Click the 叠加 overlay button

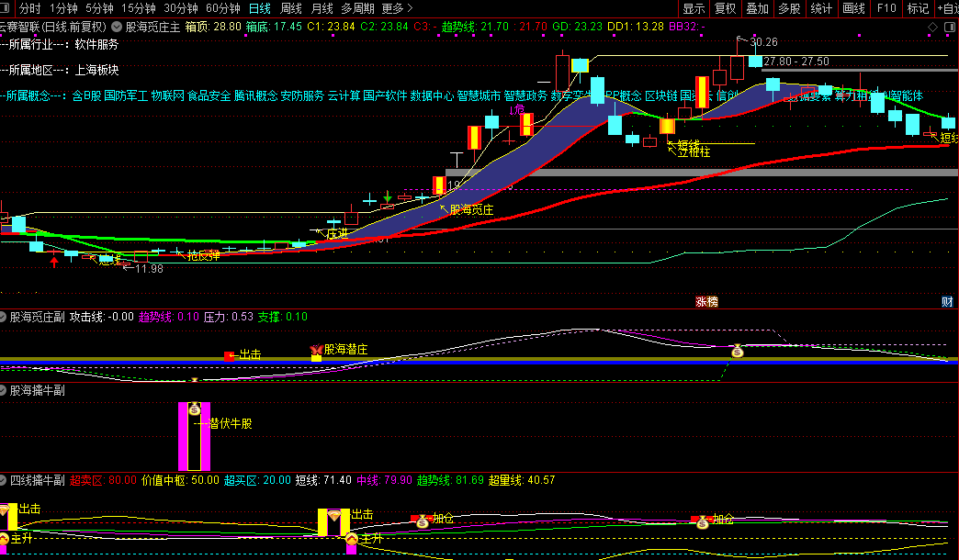point(757,8)
